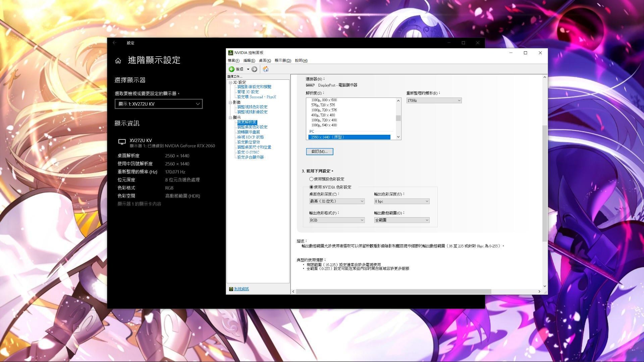Viewport: 644px width, 362px height.
Task: Open 調整影像設定和預覽 task
Action: [x=254, y=87]
